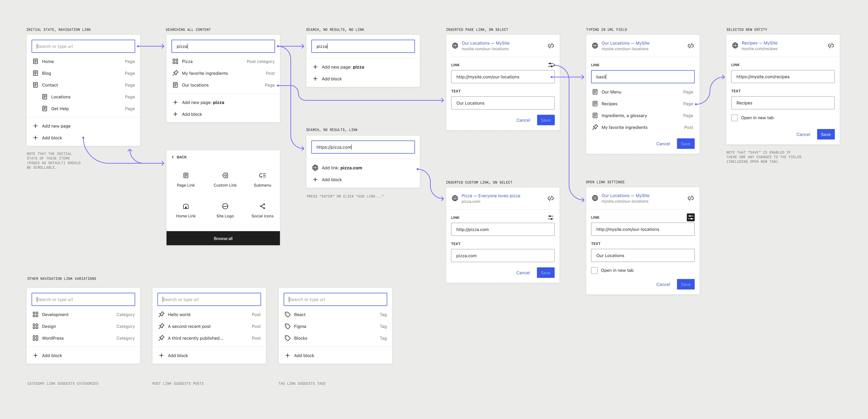Select the Page Link block icon
The height and width of the screenshot is (419, 868).
[x=186, y=176]
